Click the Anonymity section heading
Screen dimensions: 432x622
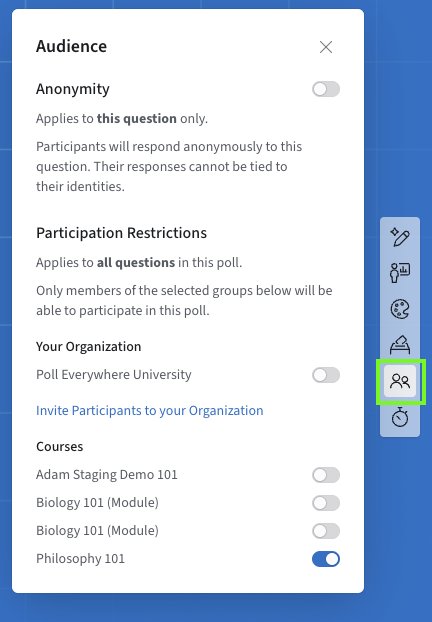pyautogui.click(x=73, y=89)
